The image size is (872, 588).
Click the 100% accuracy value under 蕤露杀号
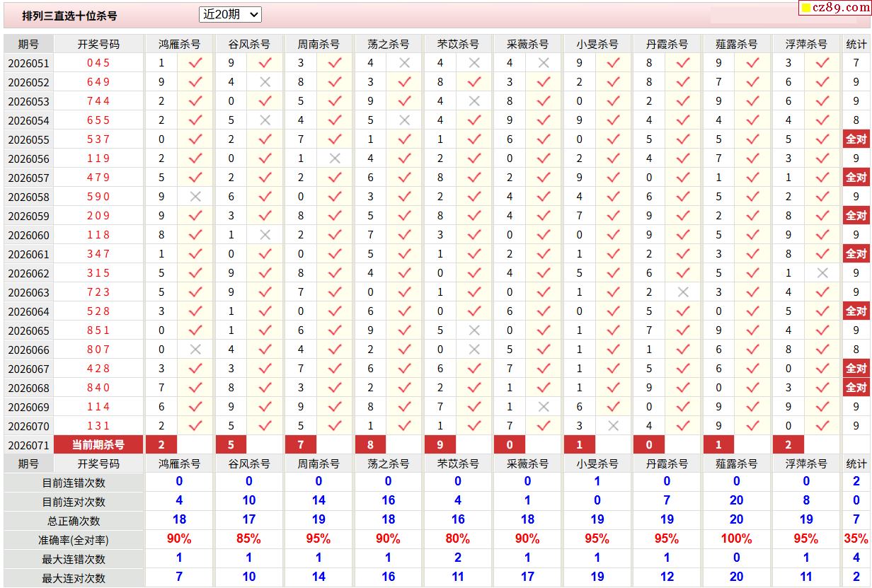click(736, 539)
